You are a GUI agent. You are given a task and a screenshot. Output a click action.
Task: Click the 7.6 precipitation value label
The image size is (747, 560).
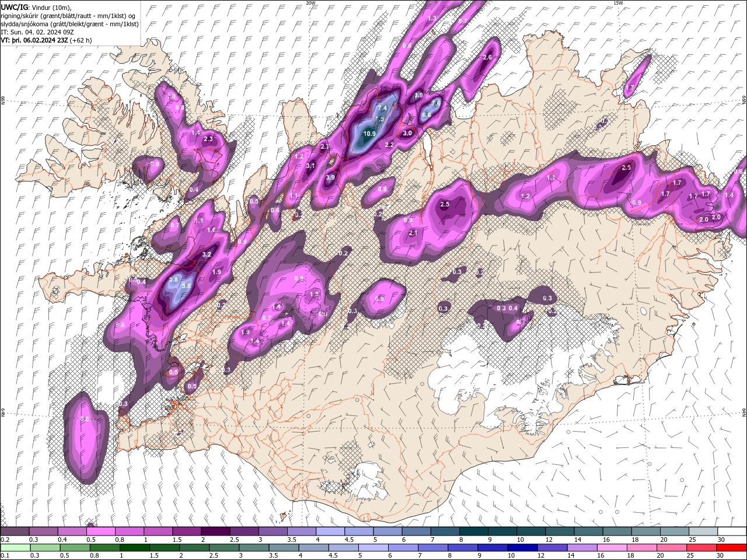[x=436, y=103]
